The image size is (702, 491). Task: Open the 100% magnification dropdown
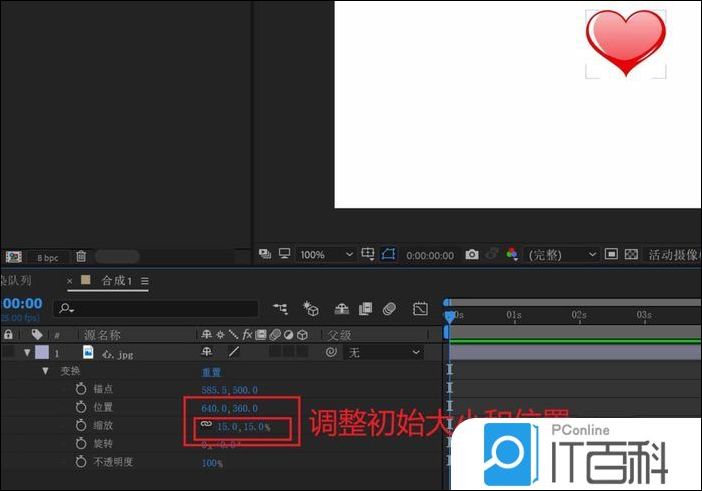tap(325, 255)
